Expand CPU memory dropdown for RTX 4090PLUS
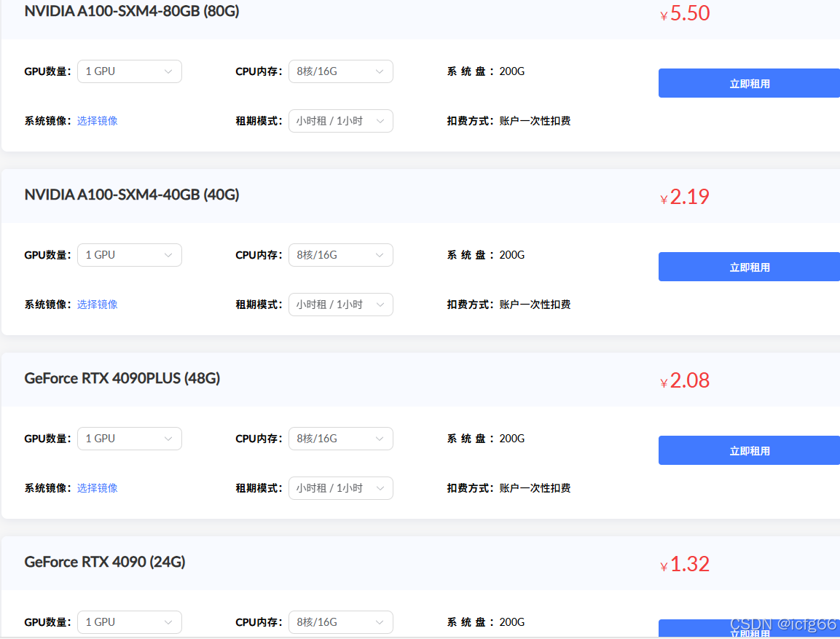This screenshot has width=840, height=639. (x=340, y=439)
